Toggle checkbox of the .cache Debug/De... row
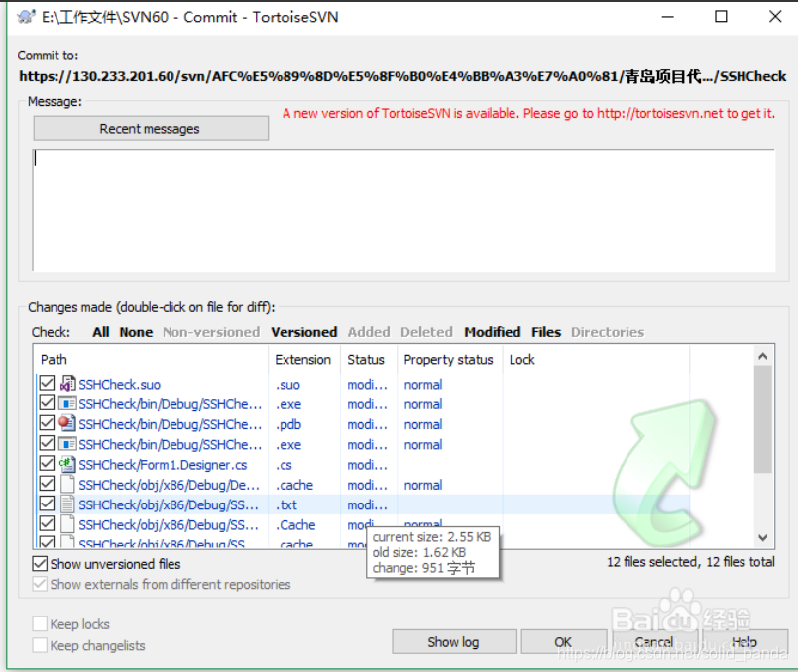The width and height of the screenshot is (798, 672). pyautogui.click(x=47, y=484)
